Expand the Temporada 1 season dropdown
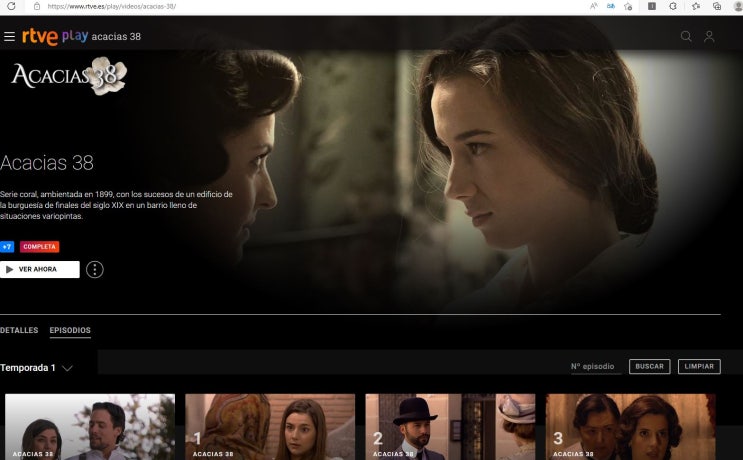Screen dimensions: 743x460 click(36, 368)
